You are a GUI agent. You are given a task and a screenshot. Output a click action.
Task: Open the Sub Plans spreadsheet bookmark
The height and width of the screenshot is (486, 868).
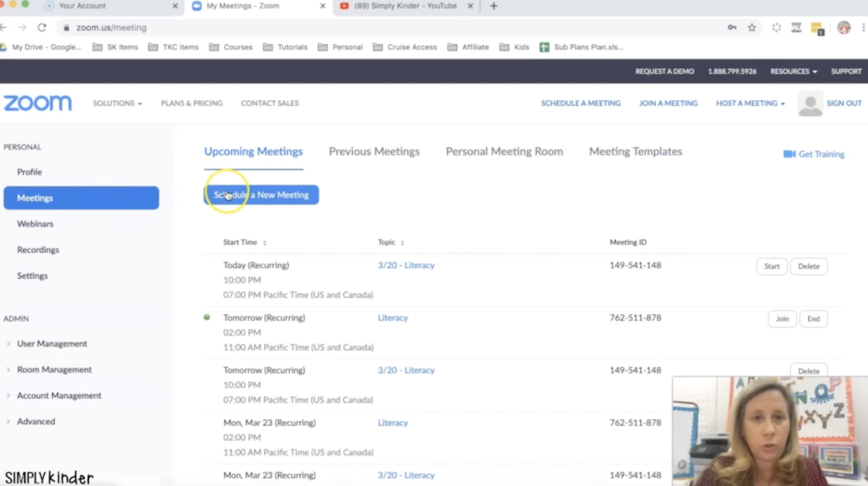point(582,47)
